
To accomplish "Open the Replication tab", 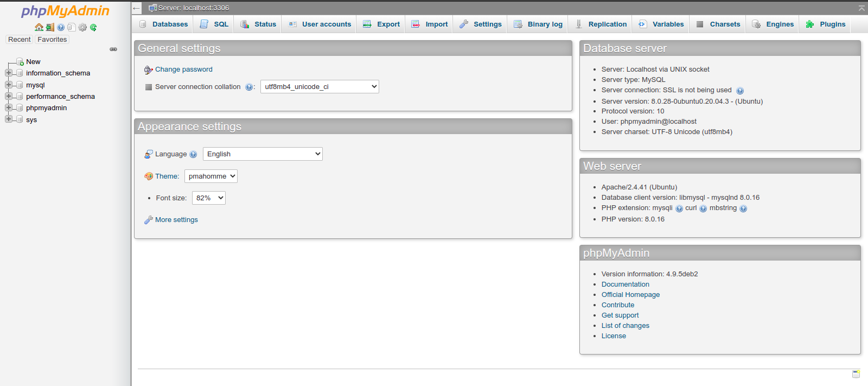I will tap(601, 24).
